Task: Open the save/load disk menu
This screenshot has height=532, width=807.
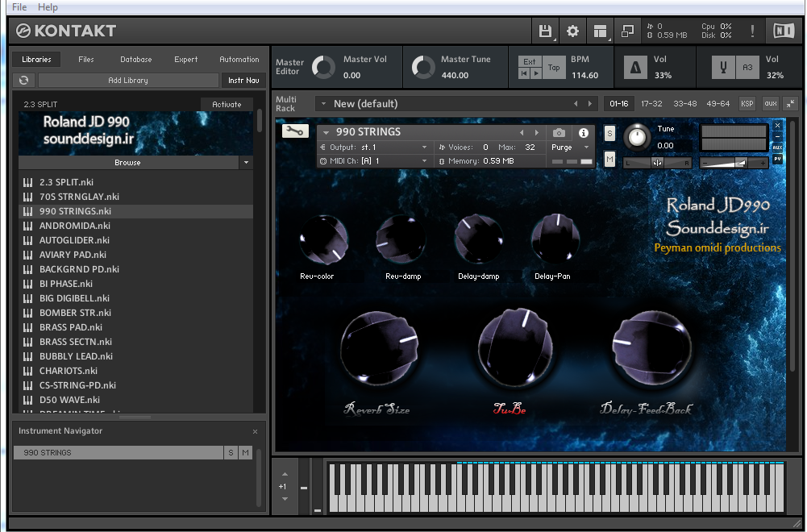Action: 544,31
